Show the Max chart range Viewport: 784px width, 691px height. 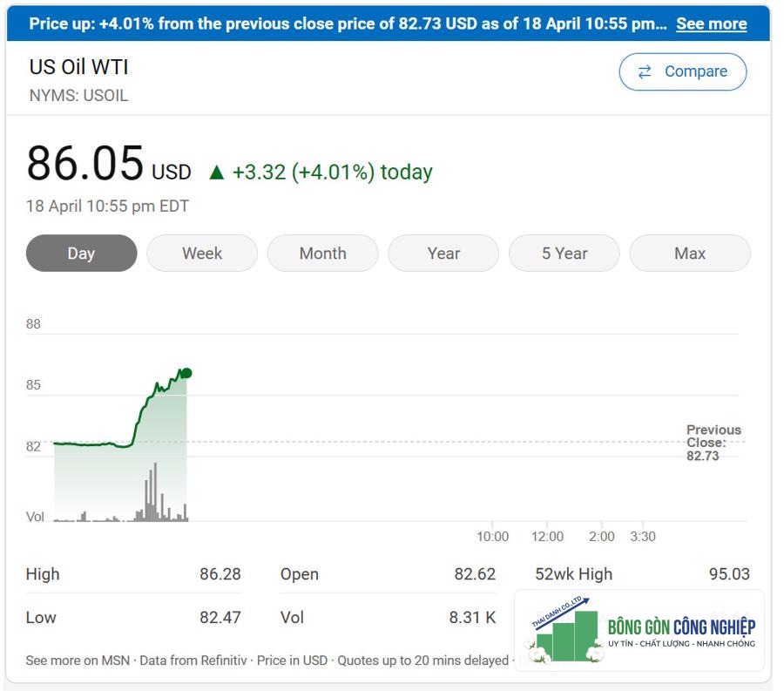click(690, 253)
